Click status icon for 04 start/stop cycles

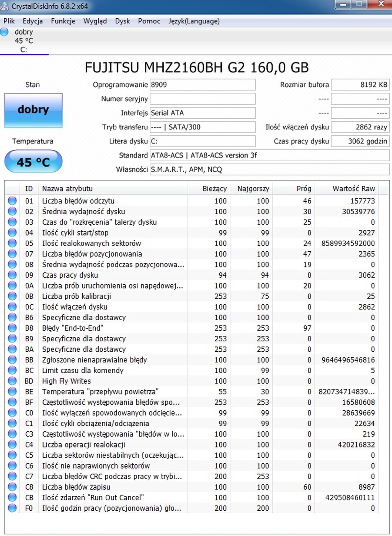[x=12, y=232]
